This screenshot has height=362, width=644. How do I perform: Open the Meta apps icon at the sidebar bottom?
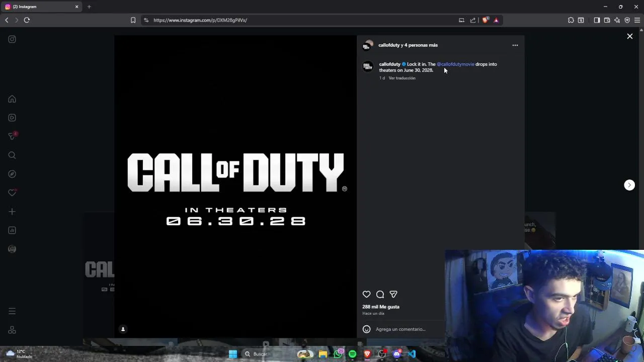[x=12, y=330]
